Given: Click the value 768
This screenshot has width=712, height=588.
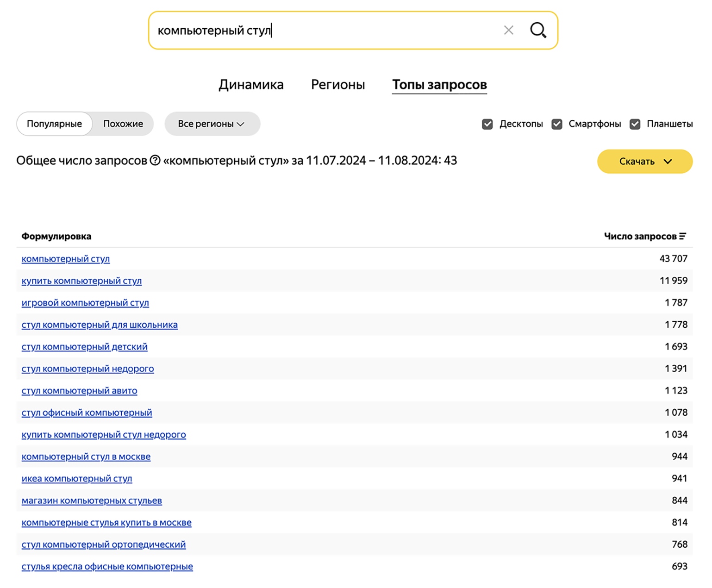Looking at the screenshot, I should 680,545.
